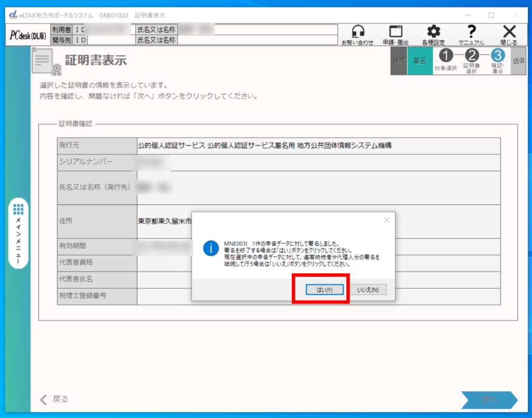
Task: Click the 送信 stage tab
Action: [x=518, y=61]
